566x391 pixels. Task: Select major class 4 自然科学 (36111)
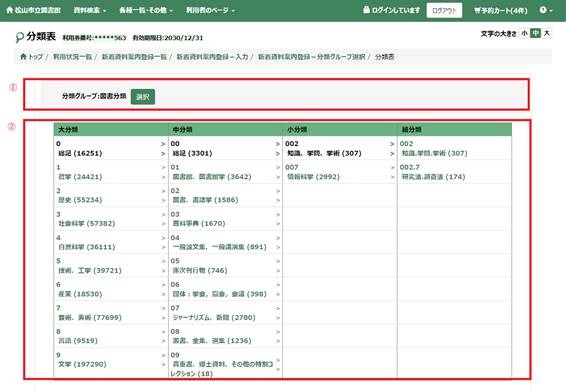(x=111, y=242)
